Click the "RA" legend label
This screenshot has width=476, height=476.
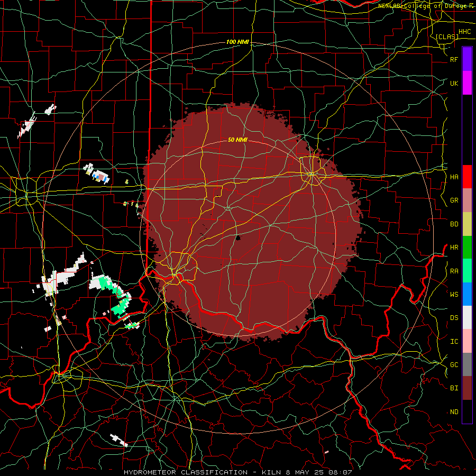tap(454, 271)
